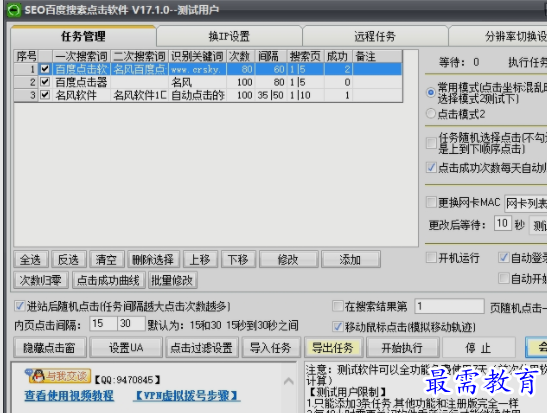
Task: Click scroll up arrow in contact panel
Action: point(289,381)
